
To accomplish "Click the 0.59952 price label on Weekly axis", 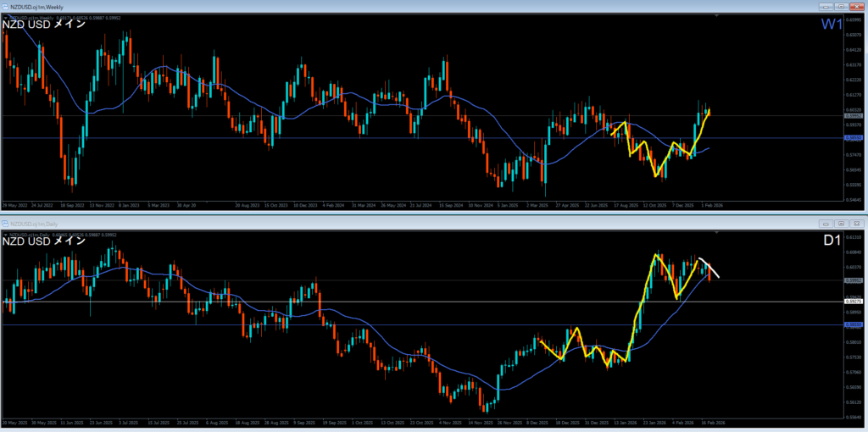I will pyautogui.click(x=854, y=115).
